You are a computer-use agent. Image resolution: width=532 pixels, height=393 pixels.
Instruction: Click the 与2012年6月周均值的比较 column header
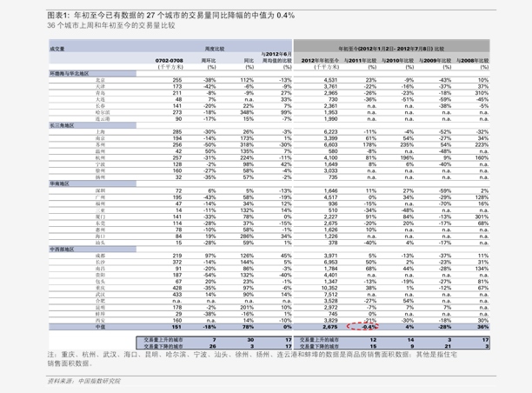276,57
